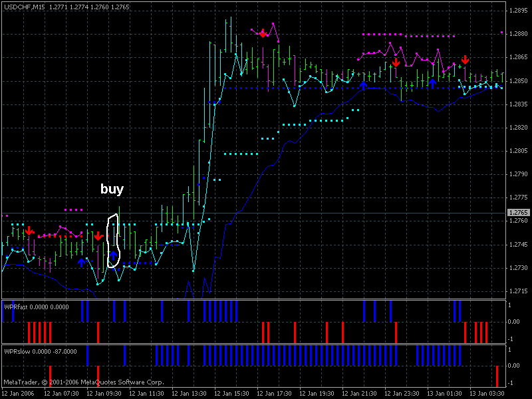Click the 1.2850 price scale label
Viewport: 532px width, 399px height.
pyautogui.click(x=519, y=80)
